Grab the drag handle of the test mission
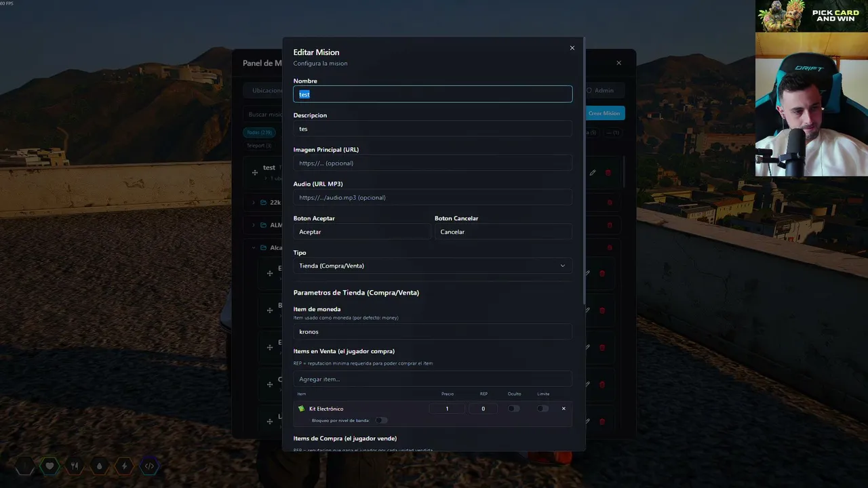Screen dimensions: 868x488 coord(255,173)
